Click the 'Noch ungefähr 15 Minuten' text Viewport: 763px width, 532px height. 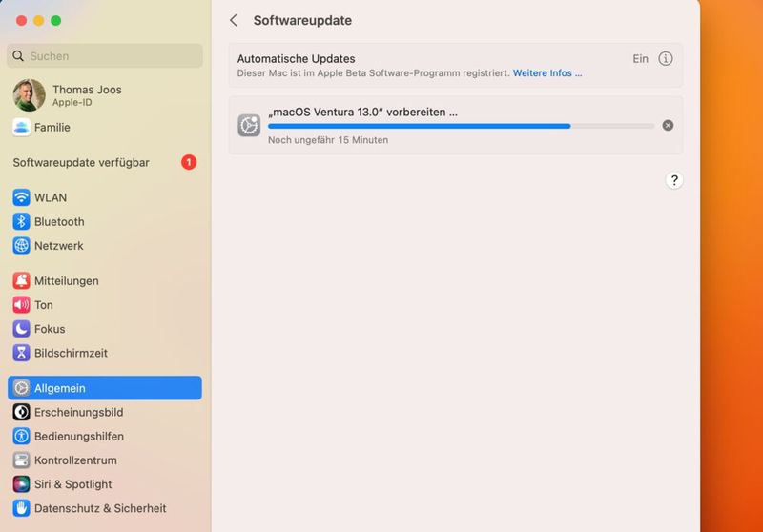(328, 140)
